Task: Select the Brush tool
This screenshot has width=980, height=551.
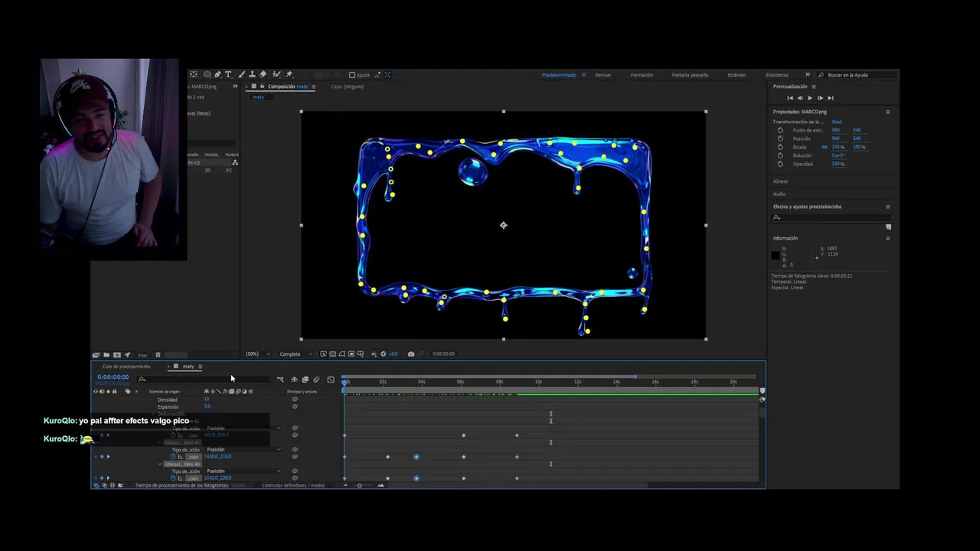Action: (242, 74)
